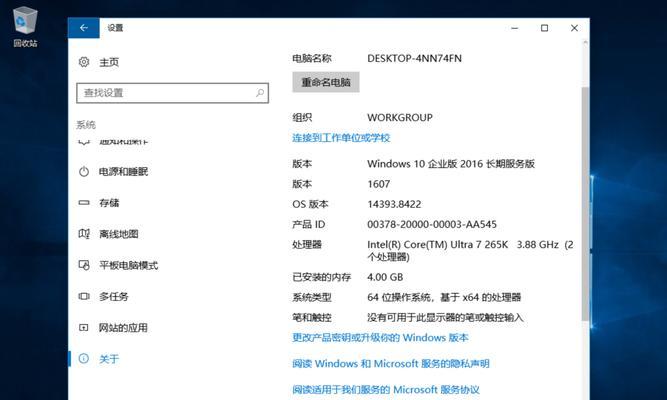
Task: Click the 没有可用于此显示器的笔或触控输入 text
Action: [x=445, y=317]
